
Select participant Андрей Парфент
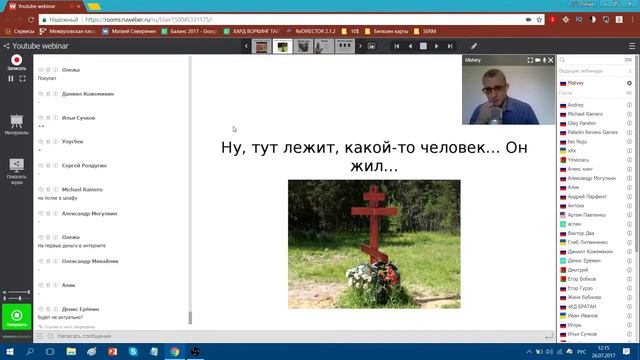(587, 196)
